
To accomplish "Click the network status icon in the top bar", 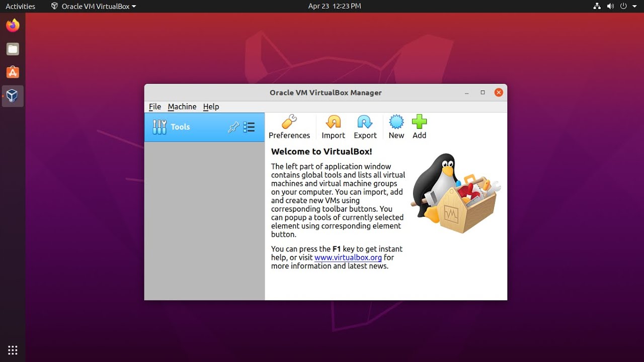I will click(597, 6).
